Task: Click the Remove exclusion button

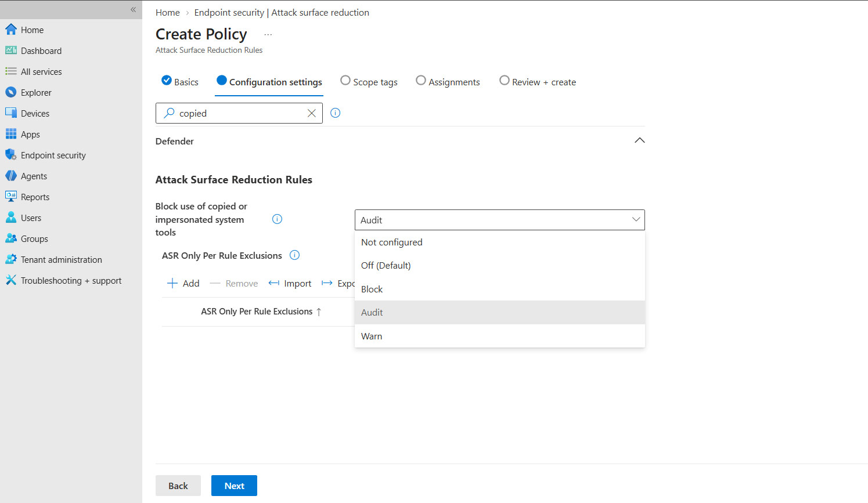Action: coord(234,283)
